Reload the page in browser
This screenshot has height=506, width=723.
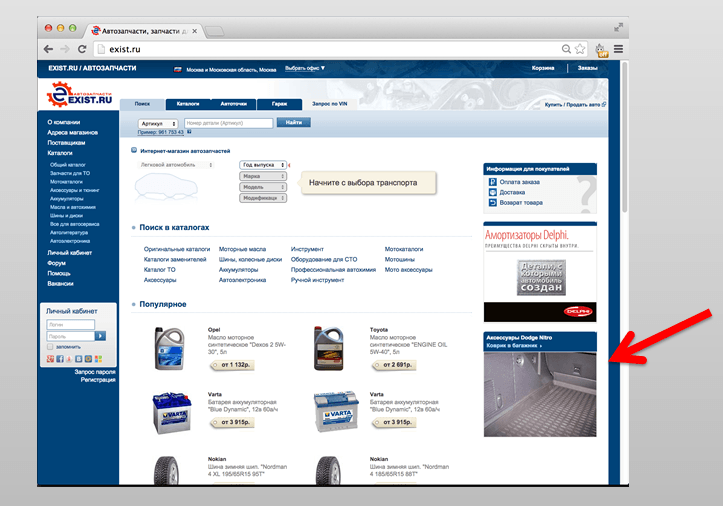83,49
